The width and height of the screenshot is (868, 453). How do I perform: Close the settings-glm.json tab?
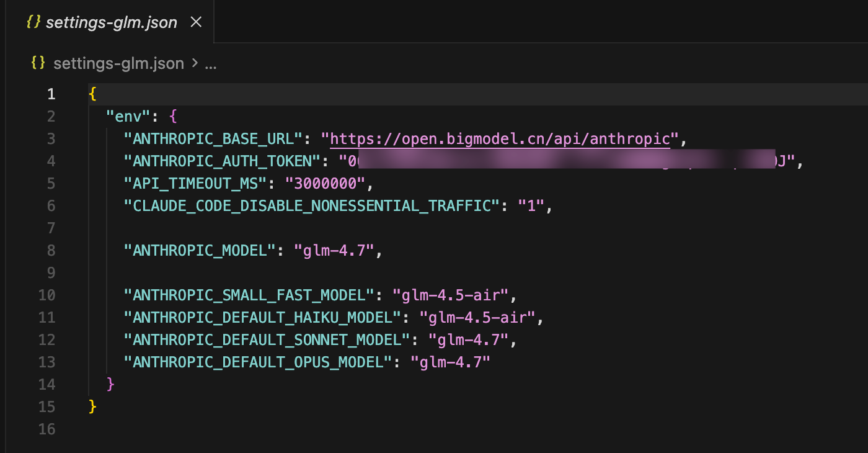196,22
